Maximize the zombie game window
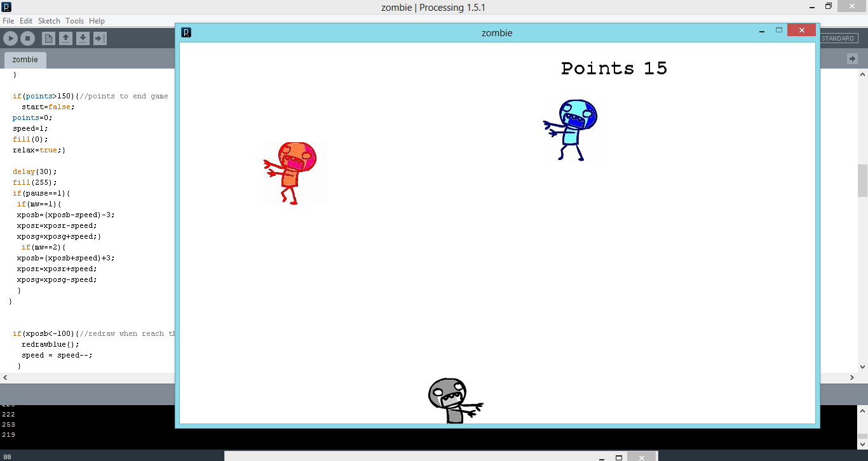The width and height of the screenshot is (868, 461). 779,30
